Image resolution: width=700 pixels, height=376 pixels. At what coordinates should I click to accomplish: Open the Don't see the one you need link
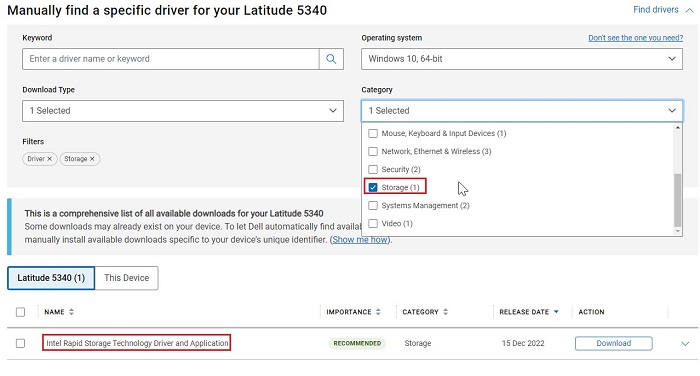point(635,38)
